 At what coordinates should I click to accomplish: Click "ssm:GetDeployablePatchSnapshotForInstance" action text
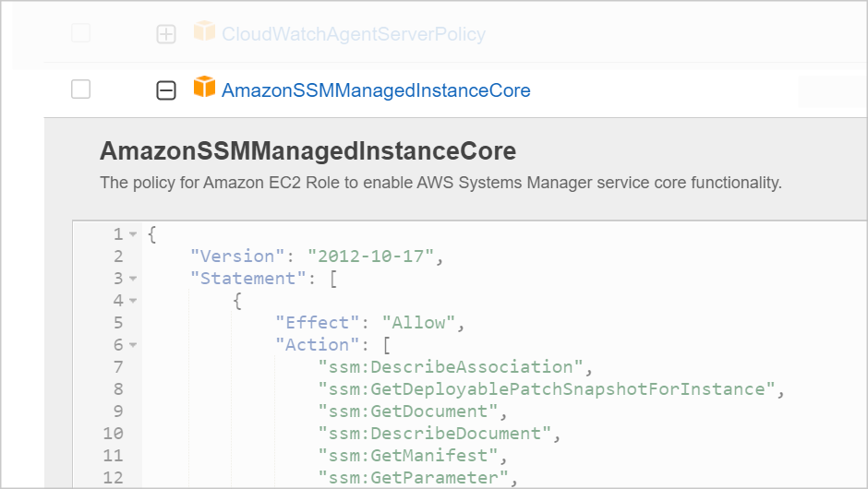547,388
